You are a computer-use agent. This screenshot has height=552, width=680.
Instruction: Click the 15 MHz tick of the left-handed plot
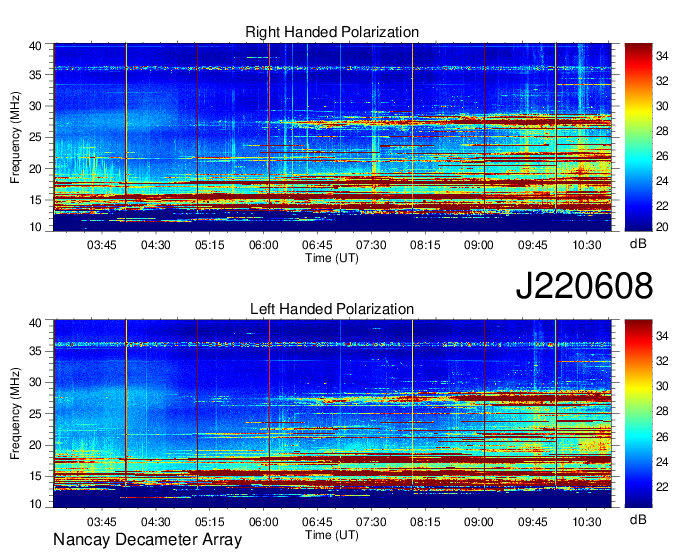pyautogui.click(x=36, y=477)
